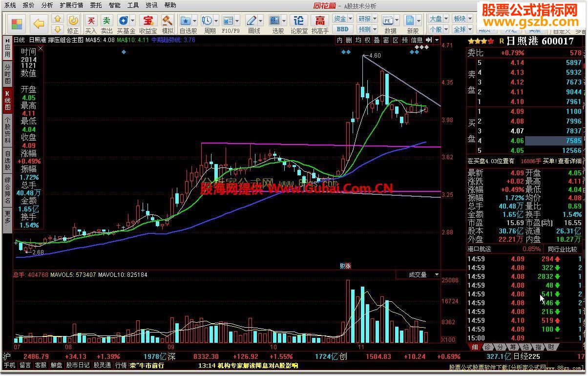Open the 综合排名 side tab
588x376 pixels.
pyautogui.click(x=8, y=191)
